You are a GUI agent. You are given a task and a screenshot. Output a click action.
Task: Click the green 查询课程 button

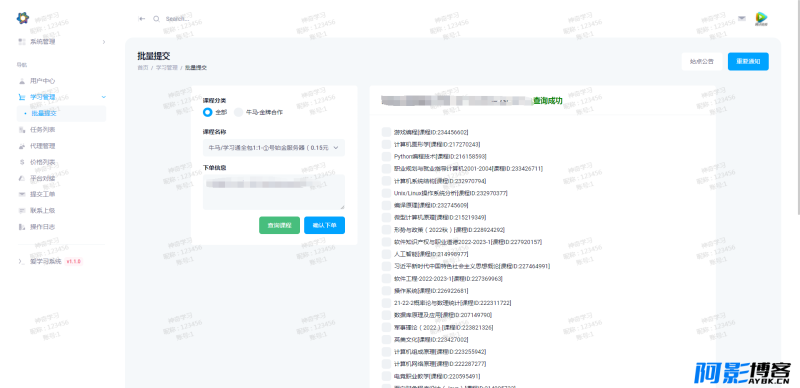pos(279,225)
